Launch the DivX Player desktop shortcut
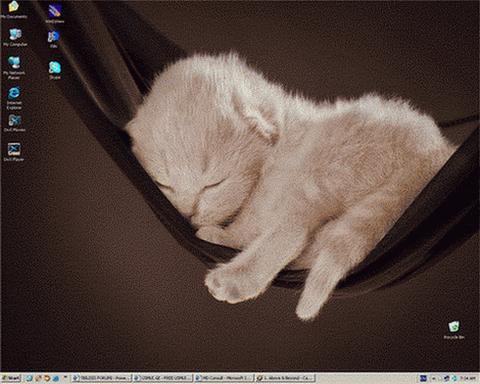The width and height of the screenshot is (480, 384). pyautogui.click(x=14, y=152)
